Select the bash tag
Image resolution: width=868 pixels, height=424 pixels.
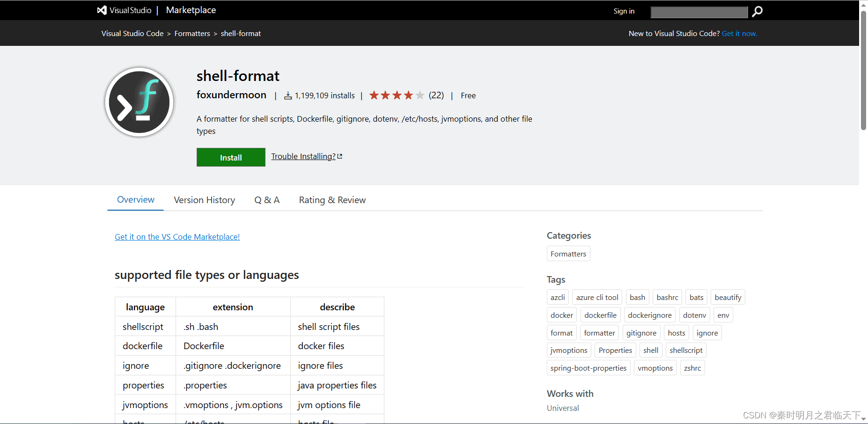[637, 297]
